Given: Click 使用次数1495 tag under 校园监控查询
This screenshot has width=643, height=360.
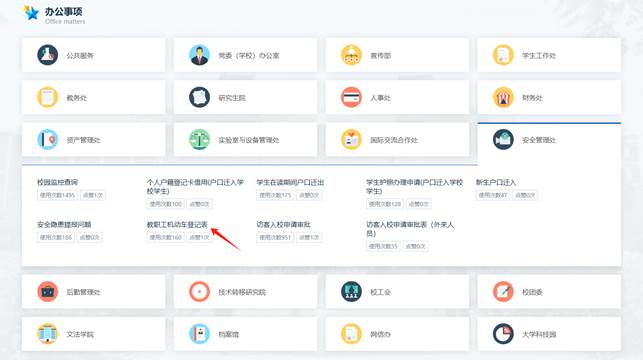Looking at the screenshot, I should point(57,195).
